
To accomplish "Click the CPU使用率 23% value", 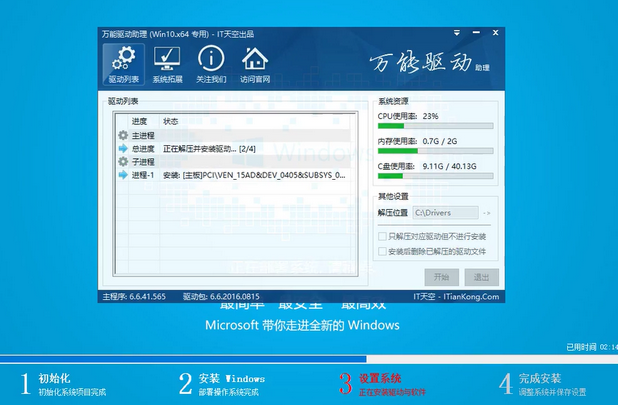I will point(430,116).
